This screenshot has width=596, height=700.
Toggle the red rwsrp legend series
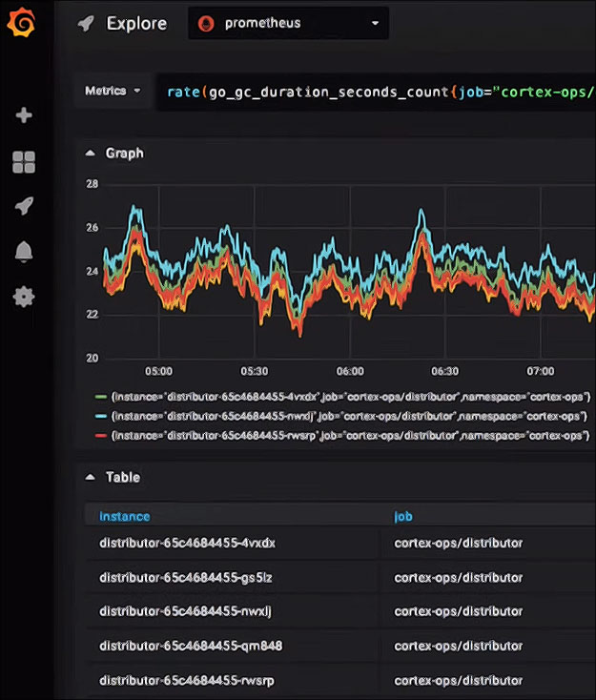(101, 435)
